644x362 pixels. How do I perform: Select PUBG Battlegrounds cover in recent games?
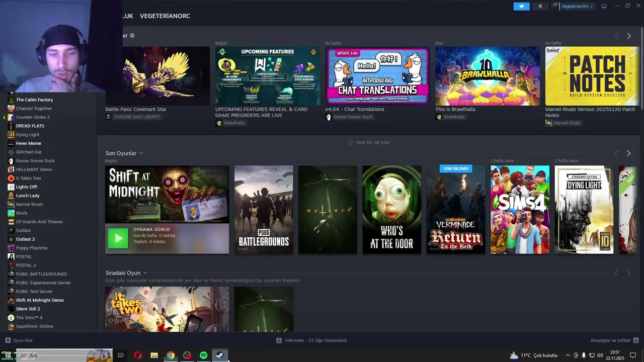[x=264, y=210]
